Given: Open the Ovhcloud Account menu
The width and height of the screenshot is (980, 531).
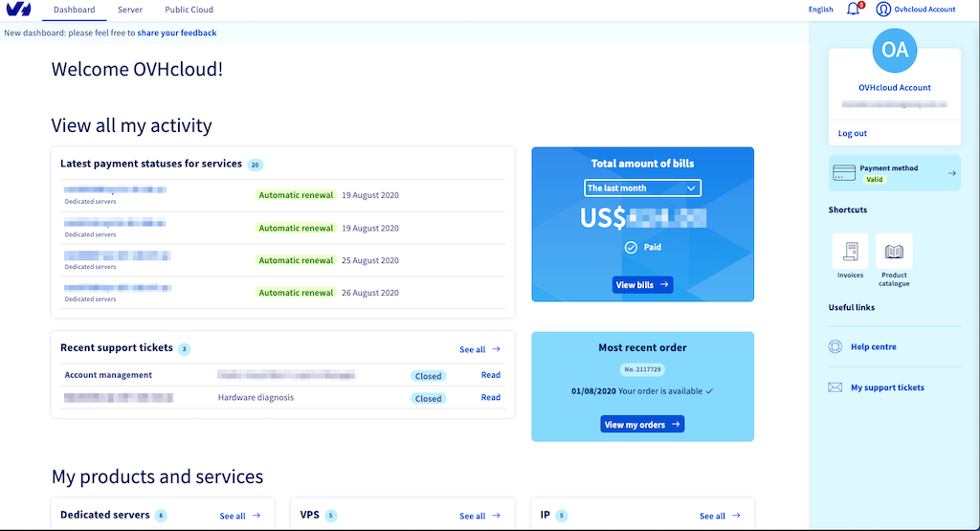Looking at the screenshot, I should [916, 10].
